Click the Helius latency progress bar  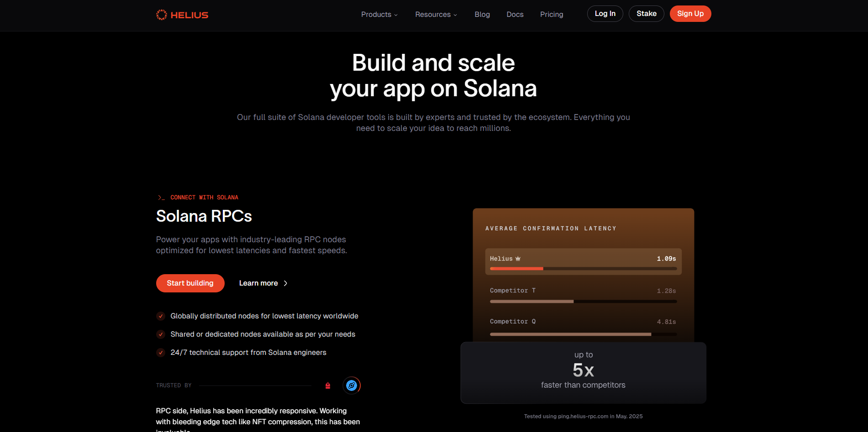(583, 269)
